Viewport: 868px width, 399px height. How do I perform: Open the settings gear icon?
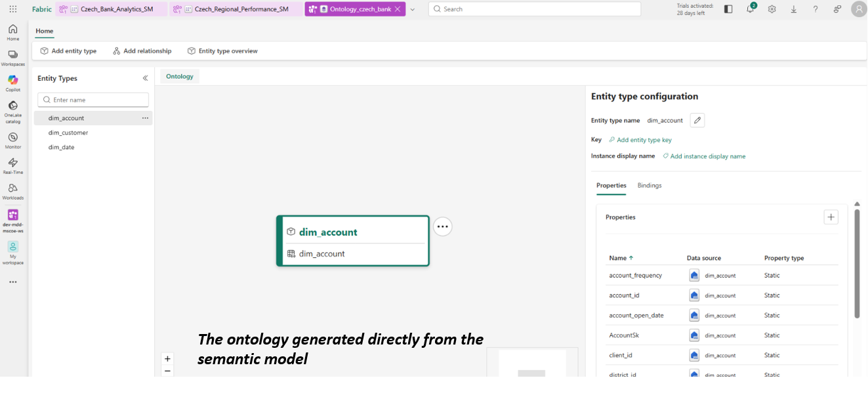click(772, 9)
